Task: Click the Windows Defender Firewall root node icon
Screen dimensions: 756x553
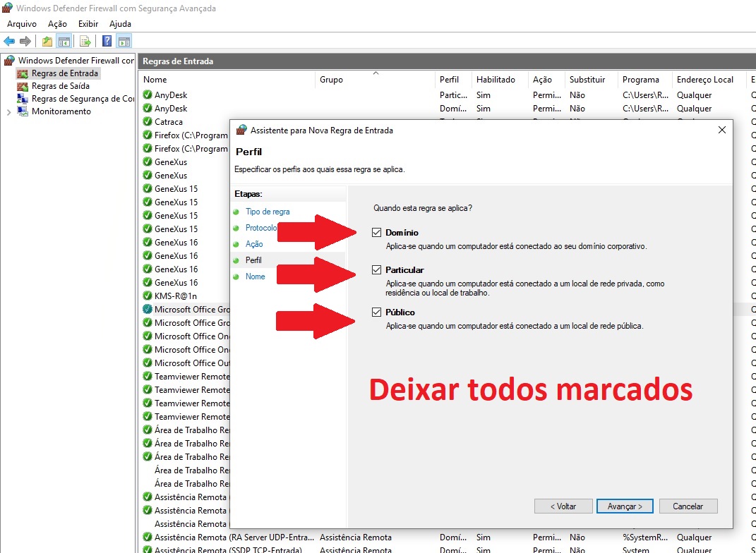Action: pyautogui.click(x=9, y=61)
